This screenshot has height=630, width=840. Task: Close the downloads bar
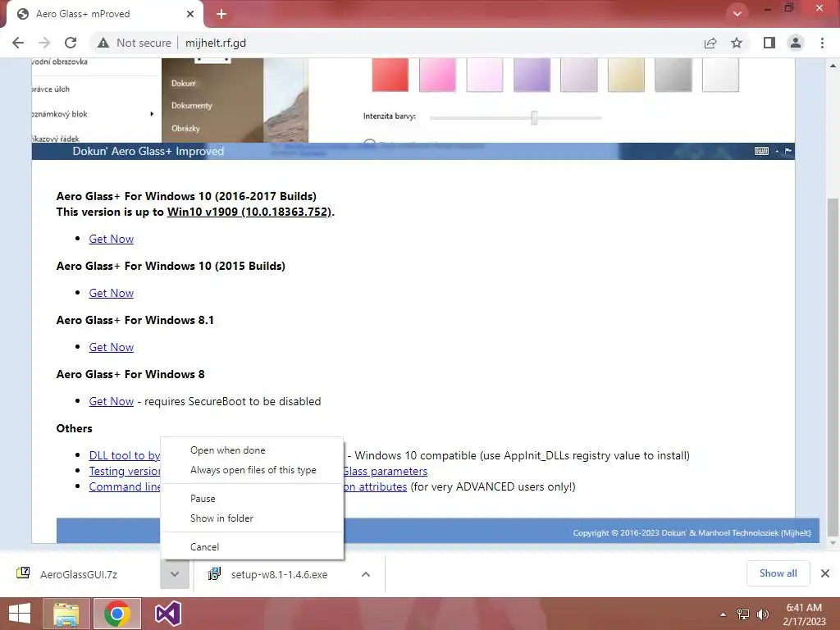(825, 573)
